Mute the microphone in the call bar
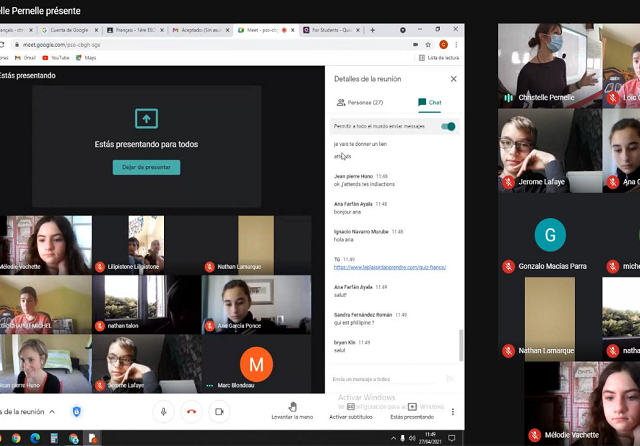The image size is (640, 446). pyautogui.click(x=164, y=411)
